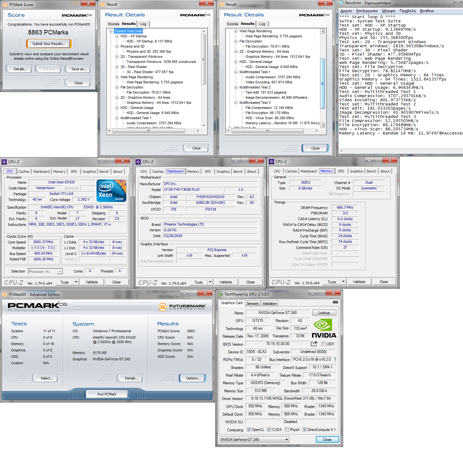Collapse the Multithreaded Test 3 tree node
Viewport: 463px width, 476px height.
236,103
